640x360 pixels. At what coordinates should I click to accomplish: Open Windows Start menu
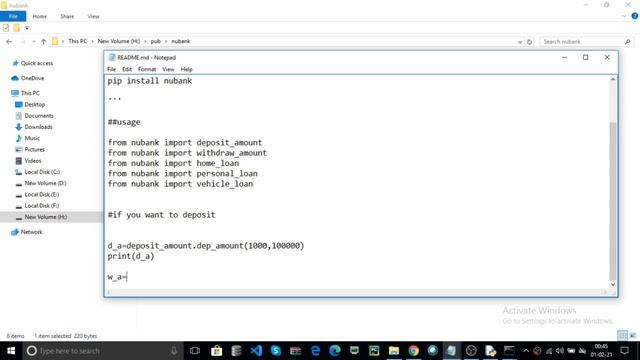tap(11, 351)
